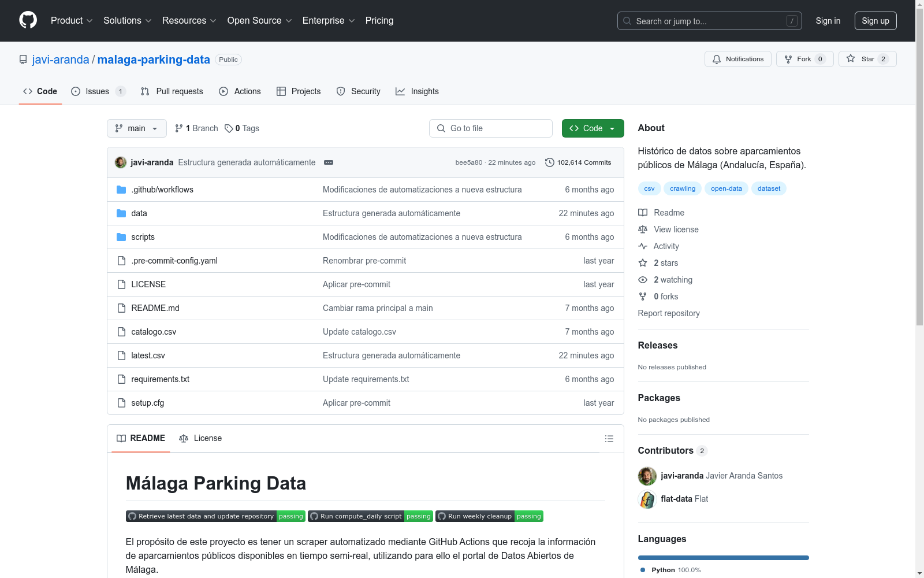Open the javi-aranda owner link
Screen dimensions: 924x578
coord(61,60)
